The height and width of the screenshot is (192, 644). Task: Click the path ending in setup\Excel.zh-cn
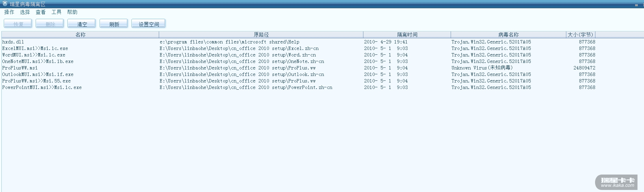point(239,48)
